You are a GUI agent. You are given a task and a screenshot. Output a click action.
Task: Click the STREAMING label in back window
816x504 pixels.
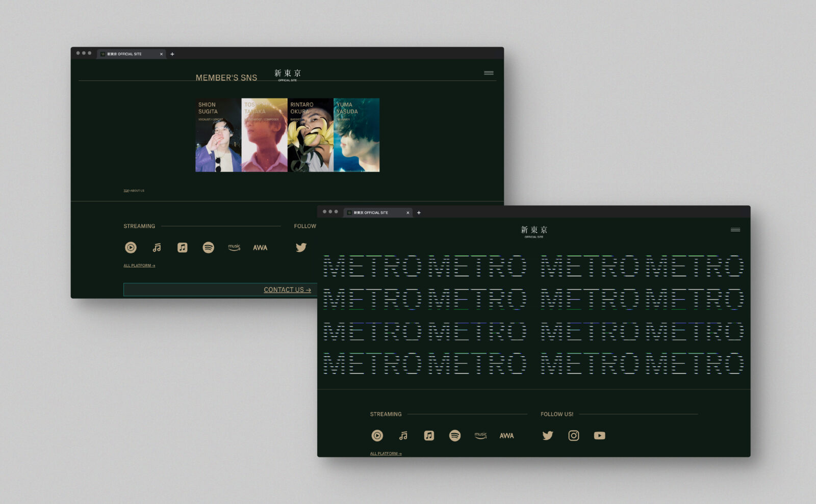coord(139,226)
